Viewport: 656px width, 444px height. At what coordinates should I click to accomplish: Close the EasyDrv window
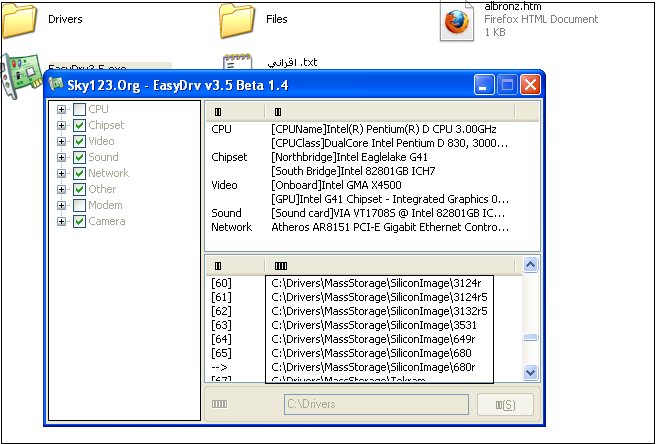point(530,85)
